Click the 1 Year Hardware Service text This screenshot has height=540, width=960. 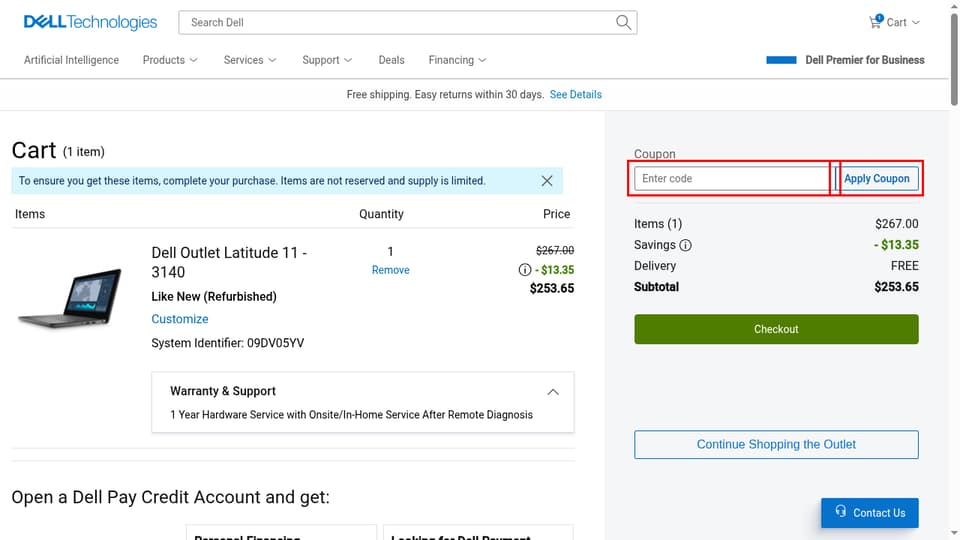point(351,414)
